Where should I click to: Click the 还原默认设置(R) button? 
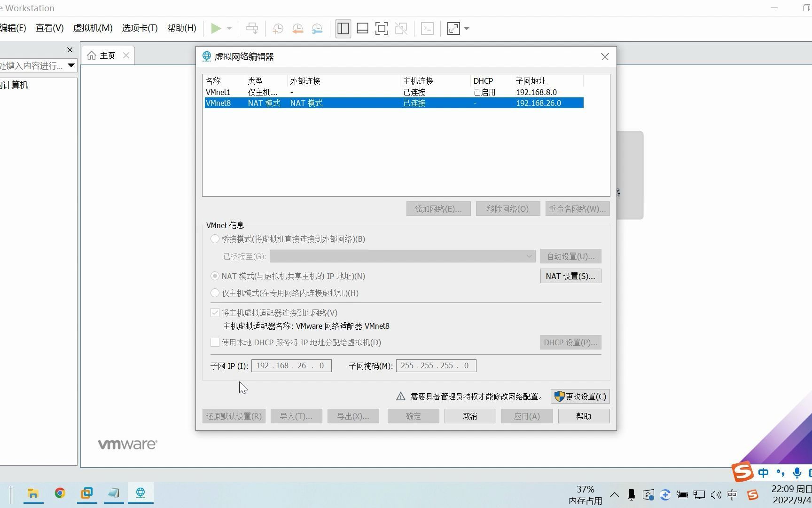coord(234,416)
